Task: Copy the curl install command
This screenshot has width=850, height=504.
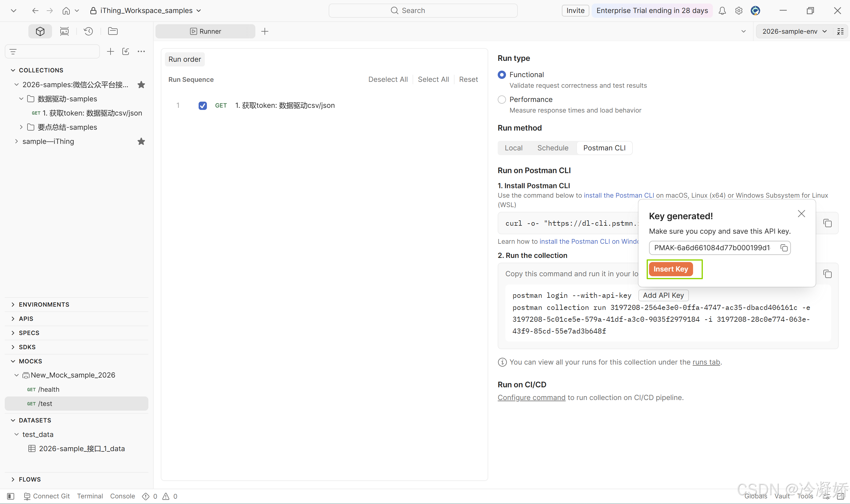Action: click(x=828, y=223)
